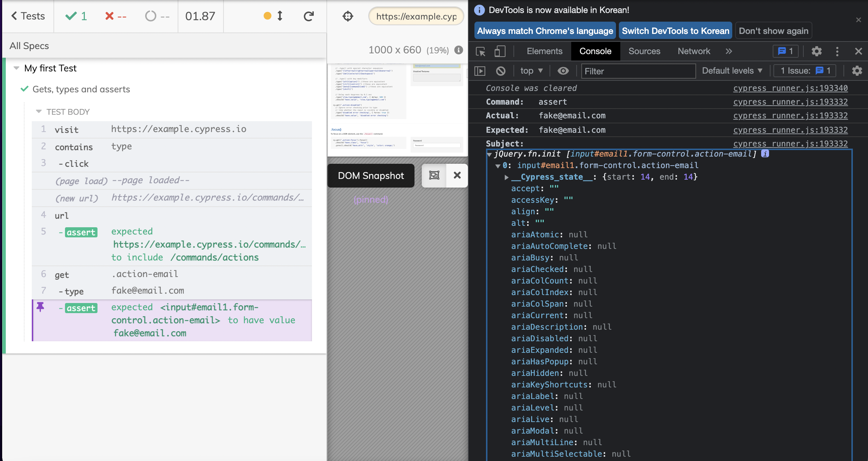Image resolution: width=868 pixels, height=461 pixels.
Task: Click the ariaLabel property
Action: (x=533, y=396)
